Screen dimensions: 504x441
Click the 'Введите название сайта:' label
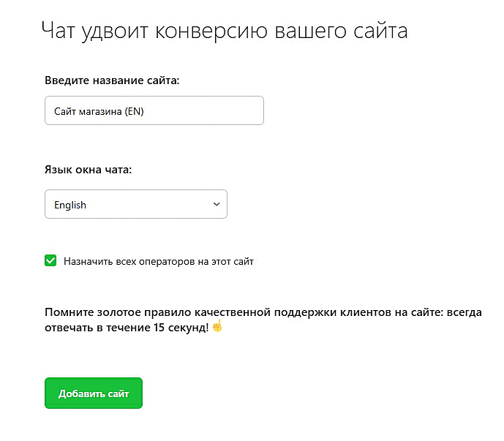[112, 80]
